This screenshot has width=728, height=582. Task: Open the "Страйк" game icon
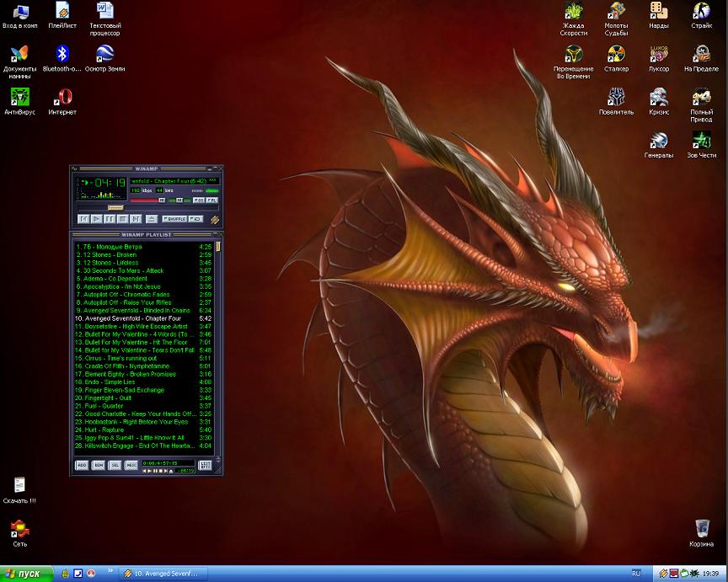pyautogui.click(x=702, y=15)
